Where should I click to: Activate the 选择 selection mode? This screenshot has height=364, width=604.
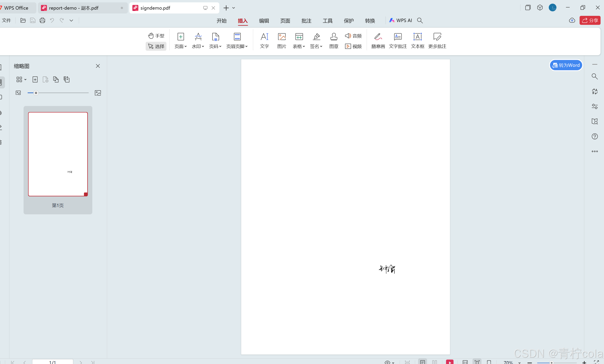click(156, 46)
